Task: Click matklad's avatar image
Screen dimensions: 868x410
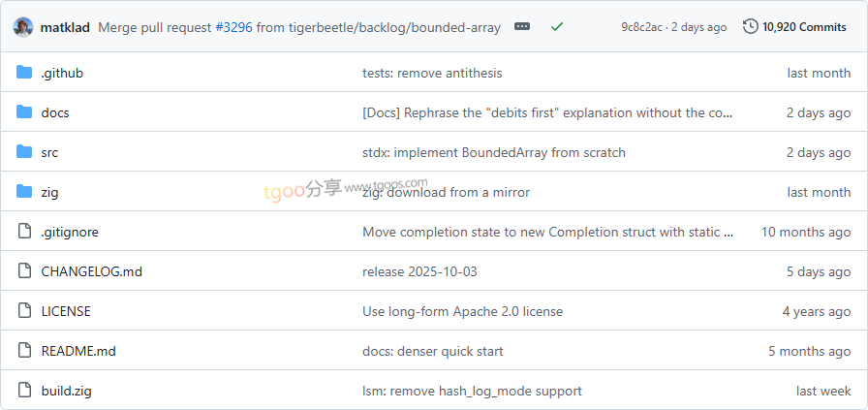Action: coord(23,27)
